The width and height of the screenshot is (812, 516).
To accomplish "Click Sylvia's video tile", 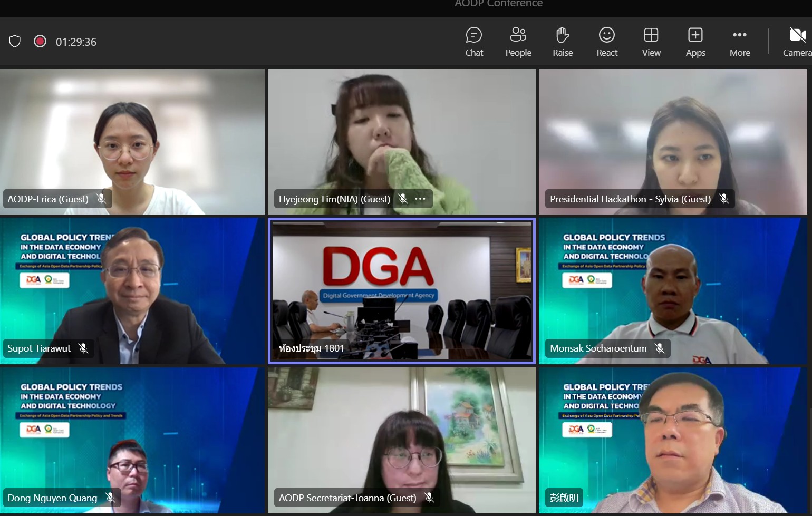I will click(673, 141).
